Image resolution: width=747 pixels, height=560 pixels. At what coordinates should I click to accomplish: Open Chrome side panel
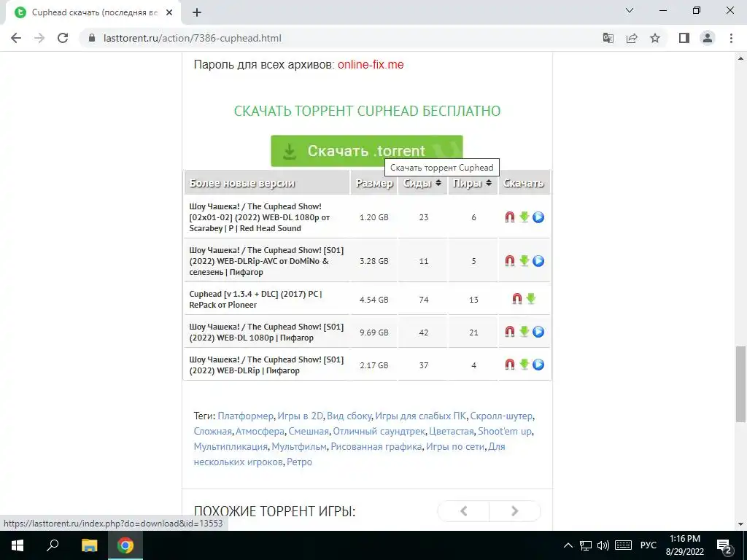684,38
